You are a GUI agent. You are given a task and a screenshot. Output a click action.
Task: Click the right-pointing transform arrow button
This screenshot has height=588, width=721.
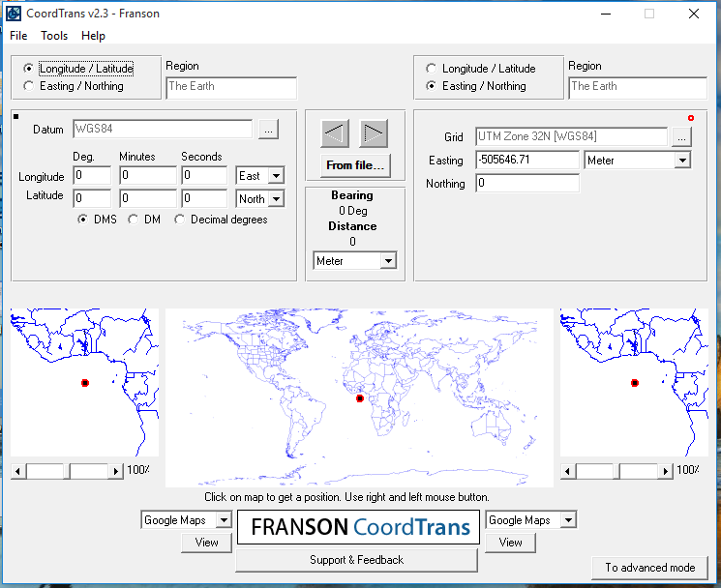click(374, 133)
